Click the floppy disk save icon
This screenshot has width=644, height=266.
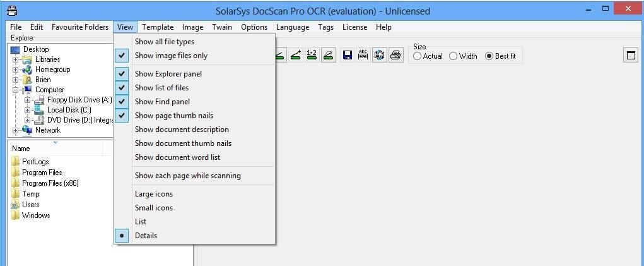[348, 55]
